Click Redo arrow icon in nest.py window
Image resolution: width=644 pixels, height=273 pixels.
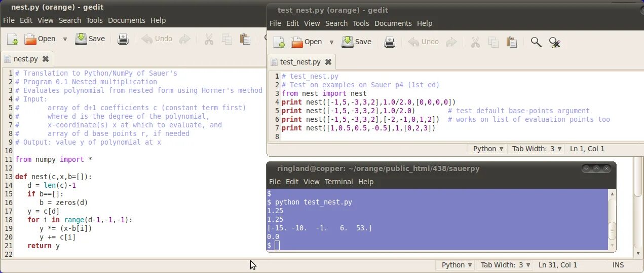tap(185, 39)
